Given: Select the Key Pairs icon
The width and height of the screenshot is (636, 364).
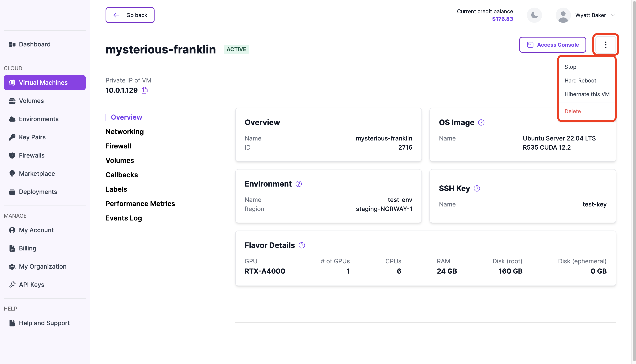Looking at the screenshot, I should [x=12, y=137].
